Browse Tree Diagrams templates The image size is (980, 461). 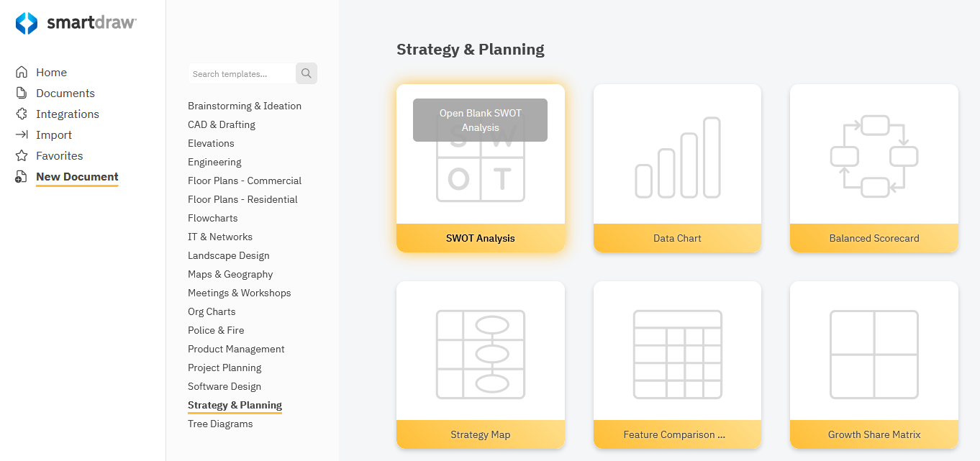[x=220, y=424]
